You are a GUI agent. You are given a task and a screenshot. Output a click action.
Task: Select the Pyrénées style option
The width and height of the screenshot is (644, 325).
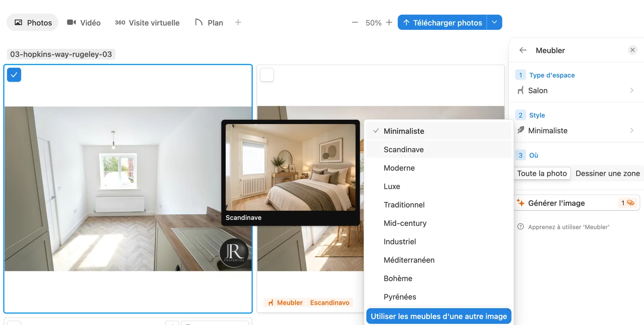point(439,297)
